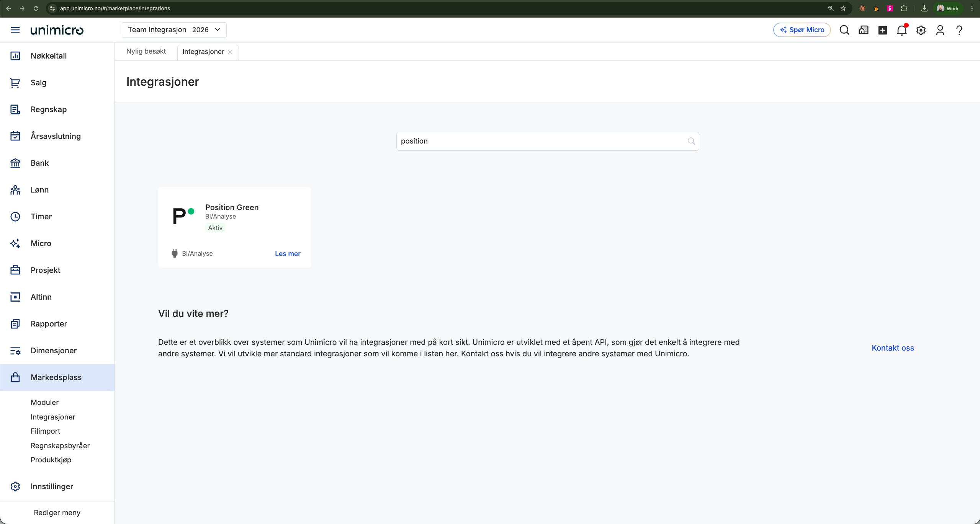Open the Team Integrasjon 2026 dropdown
Image resolution: width=980 pixels, height=524 pixels.
pos(174,30)
